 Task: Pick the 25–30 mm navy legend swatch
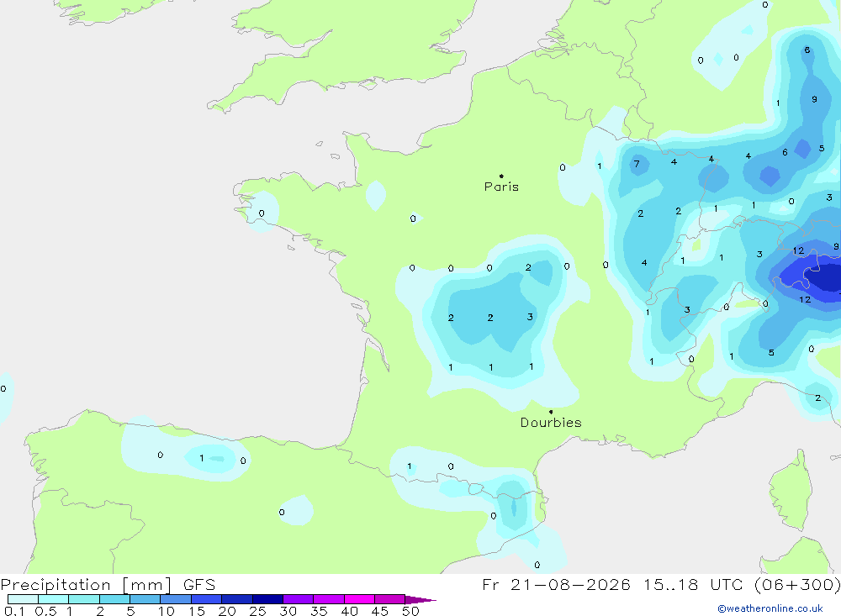pos(267,599)
